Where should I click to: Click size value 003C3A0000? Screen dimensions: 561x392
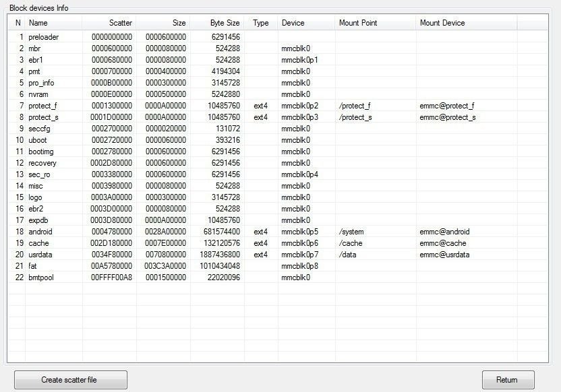165,266
